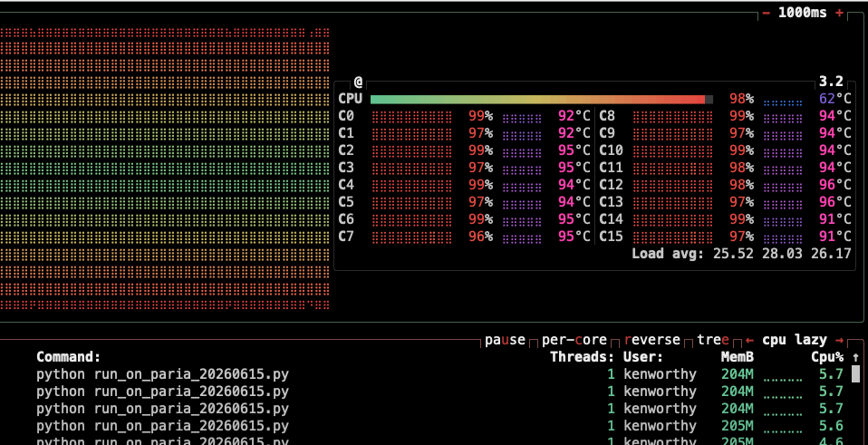Click the Threads: column header

[583, 357]
